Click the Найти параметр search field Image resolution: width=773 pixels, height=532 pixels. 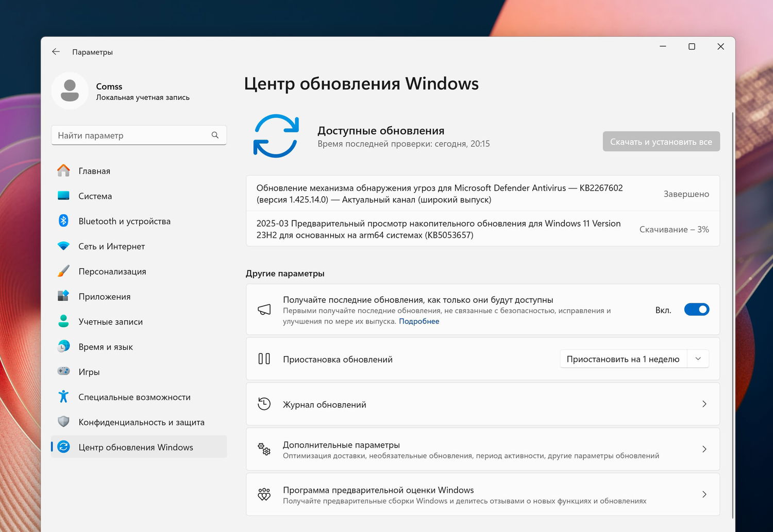coord(139,135)
